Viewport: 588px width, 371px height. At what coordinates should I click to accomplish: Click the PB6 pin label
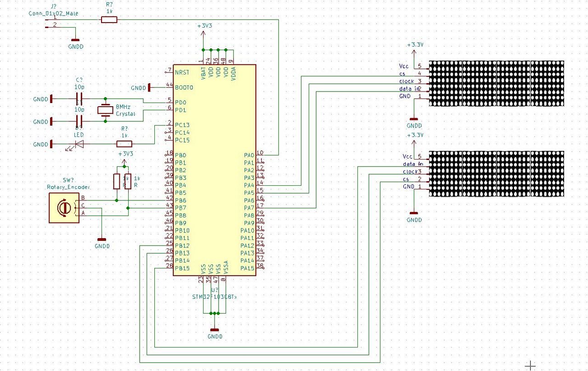pos(180,200)
